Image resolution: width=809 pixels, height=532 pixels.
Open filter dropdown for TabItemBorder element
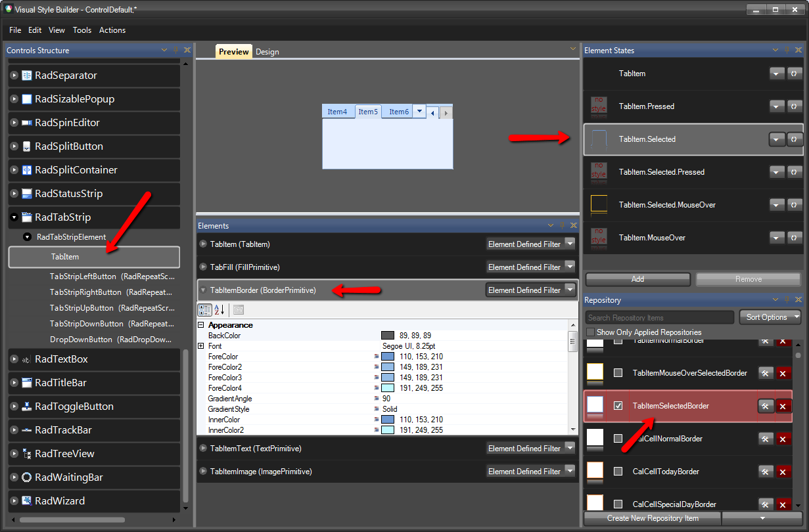point(570,290)
